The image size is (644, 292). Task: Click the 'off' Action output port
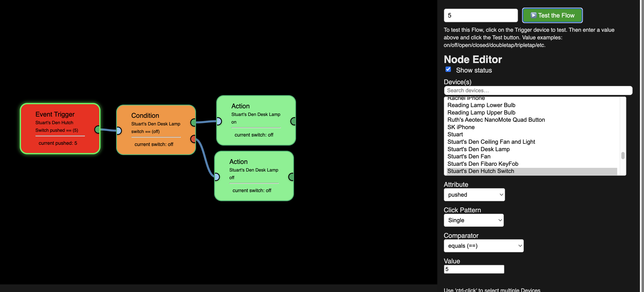291,177
